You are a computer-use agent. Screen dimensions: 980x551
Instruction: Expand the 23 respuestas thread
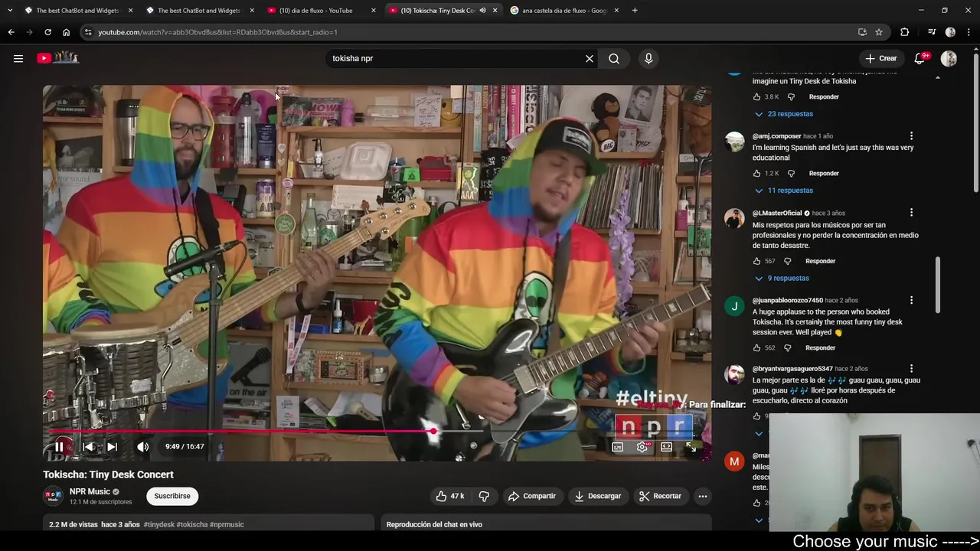pos(783,114)
